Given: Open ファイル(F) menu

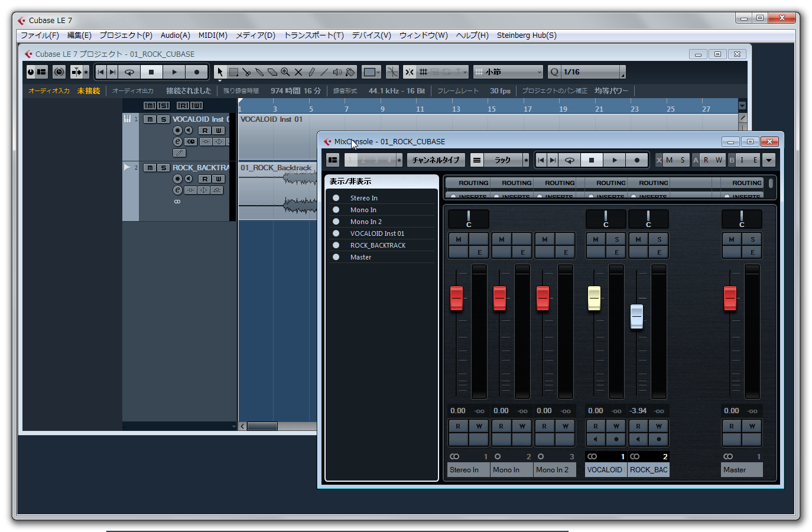Looking at the screenshot, I should [x=40, y=35].
